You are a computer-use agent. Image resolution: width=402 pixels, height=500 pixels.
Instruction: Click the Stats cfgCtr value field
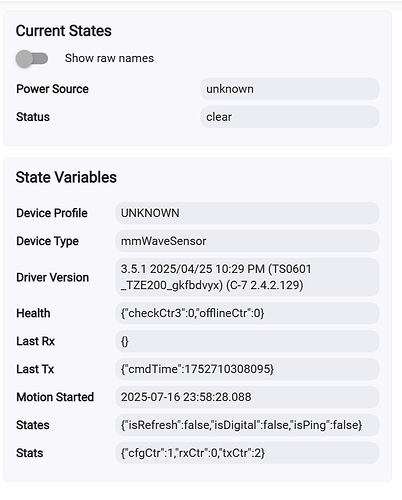[x=247, y=453]
